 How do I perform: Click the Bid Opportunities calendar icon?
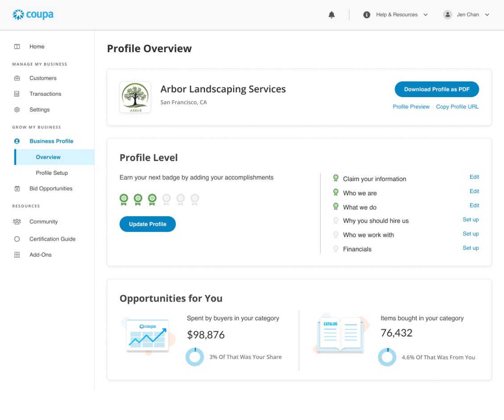pyautogui.click(x=17, y=189)
